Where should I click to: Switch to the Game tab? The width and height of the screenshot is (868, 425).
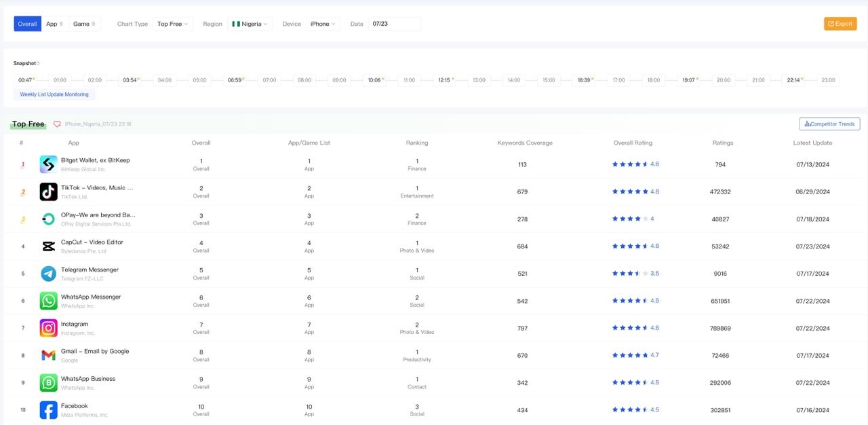click(x=83, y=23)
